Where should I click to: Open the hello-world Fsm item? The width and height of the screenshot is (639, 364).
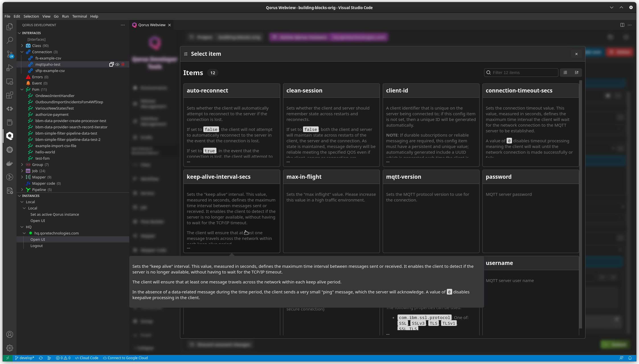[45, 152]
